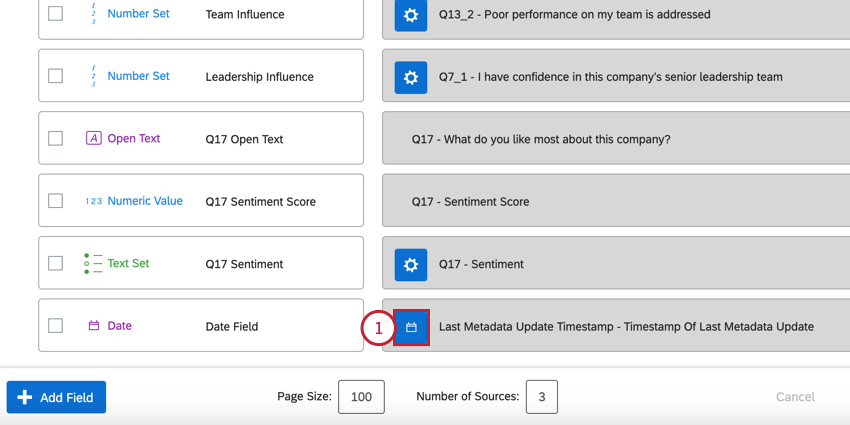Tick the Date Field checkbox
The height and width of the screenshot is (425, 850).
(x=56, y=326)
